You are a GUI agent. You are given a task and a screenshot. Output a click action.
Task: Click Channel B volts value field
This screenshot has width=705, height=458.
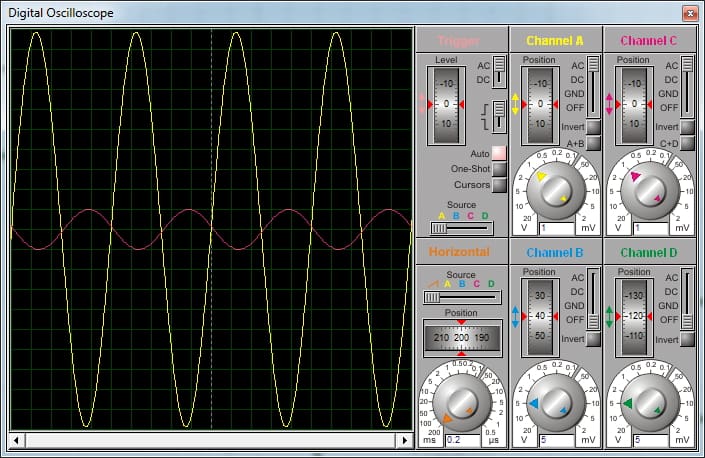(557, 440)
